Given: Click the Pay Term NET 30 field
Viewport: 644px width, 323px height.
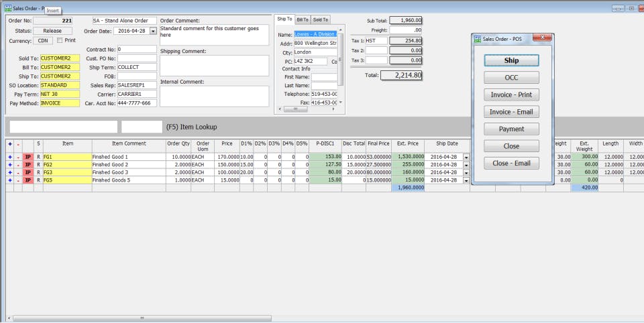Looking at the screenshot, I should click(x=60, y=94).
